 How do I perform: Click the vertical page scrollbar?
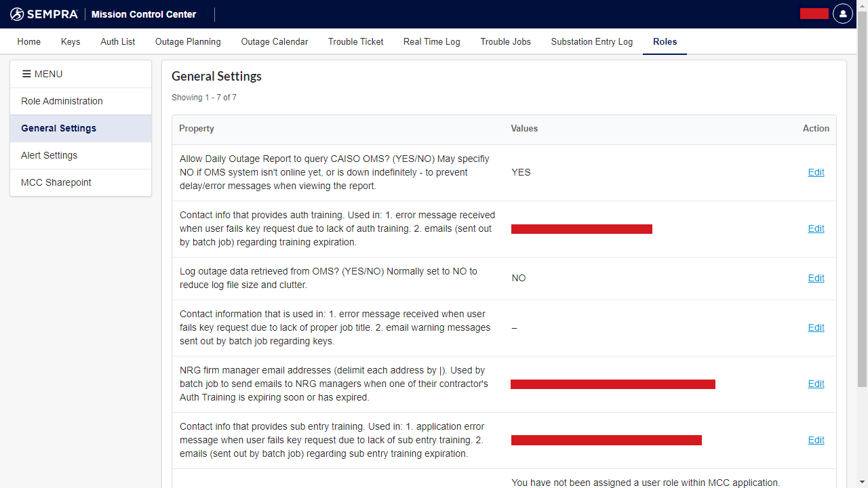(x=862, y=203)
